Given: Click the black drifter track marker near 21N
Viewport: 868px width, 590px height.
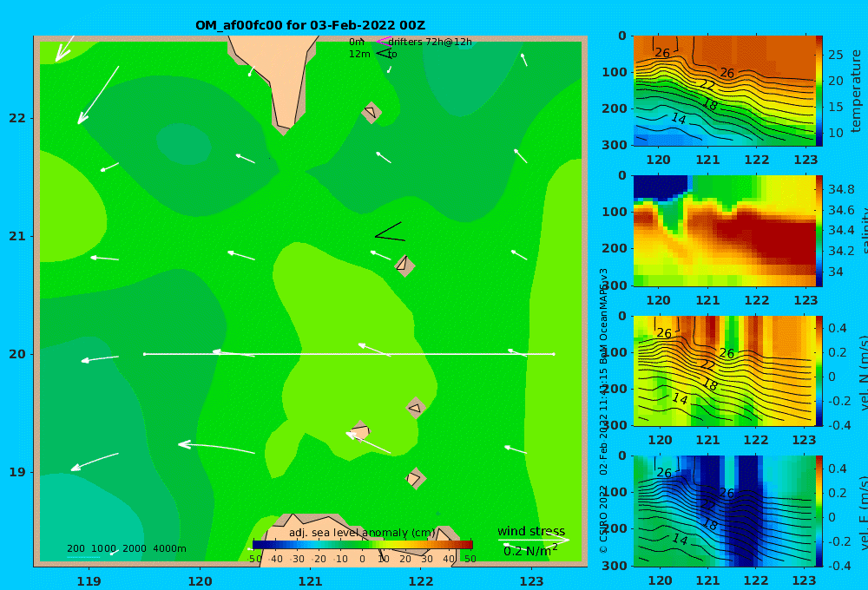Looking at the screenshot, I should [389, 233].
